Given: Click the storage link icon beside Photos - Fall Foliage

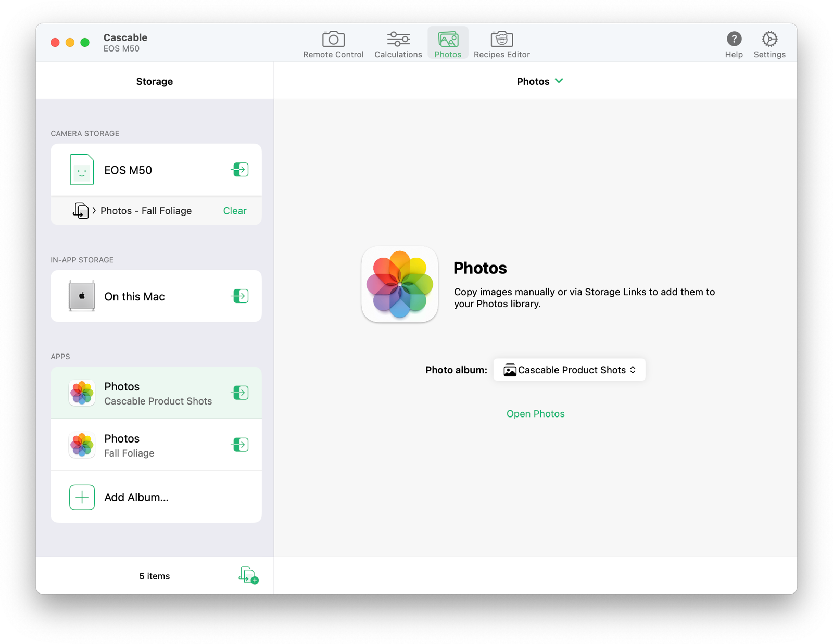Looking at the screenshot, I should coord(81,211).
